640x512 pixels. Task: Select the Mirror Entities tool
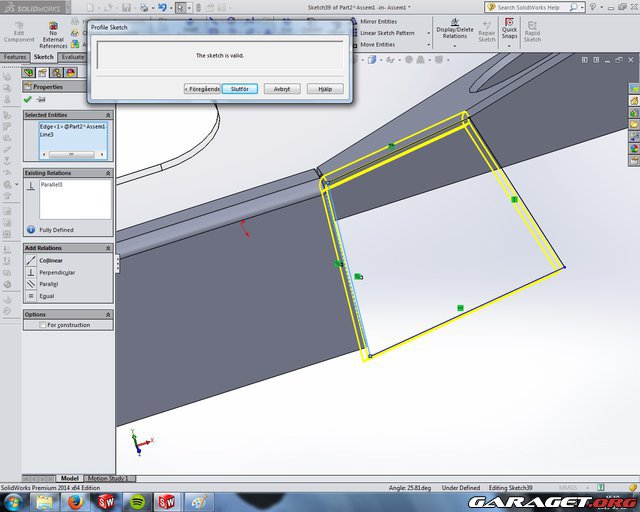point(377,20)
